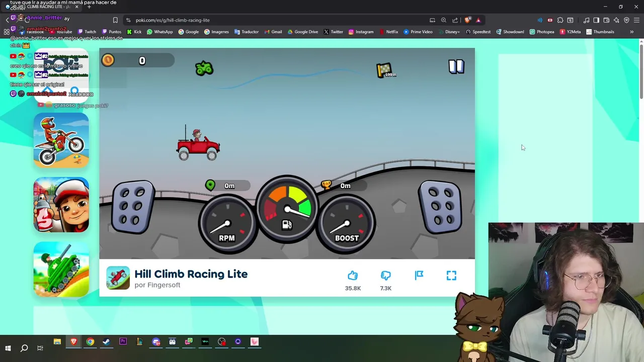Open the Gmail bookmark
The width and height of the screenshot is (644, 362).
273,32
